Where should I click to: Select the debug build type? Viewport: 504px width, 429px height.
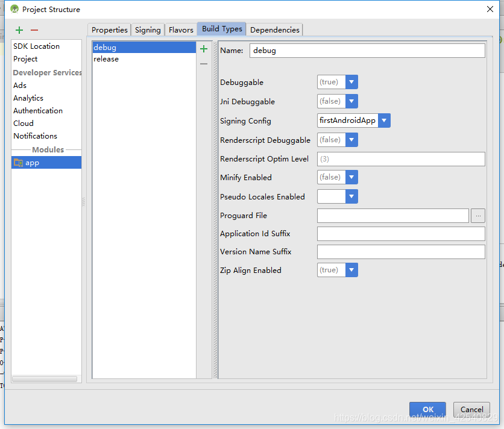click(x=144, y=47)
